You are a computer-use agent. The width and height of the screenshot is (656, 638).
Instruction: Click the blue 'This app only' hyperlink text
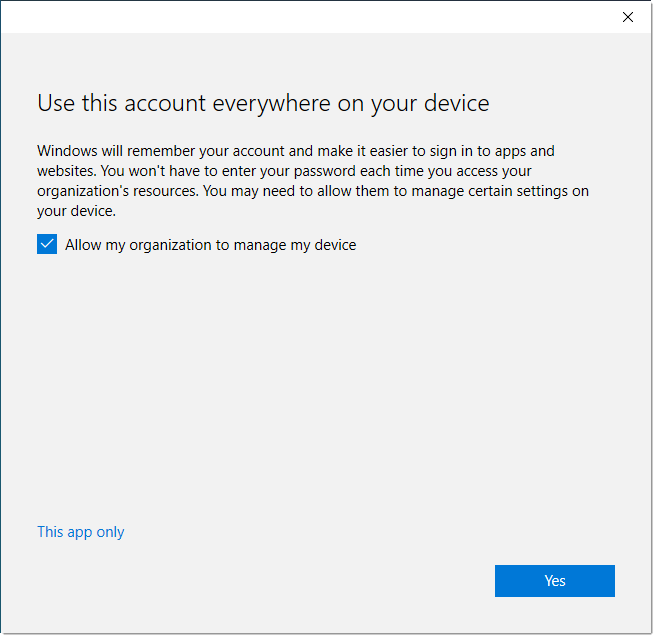(x=81, y=532)
